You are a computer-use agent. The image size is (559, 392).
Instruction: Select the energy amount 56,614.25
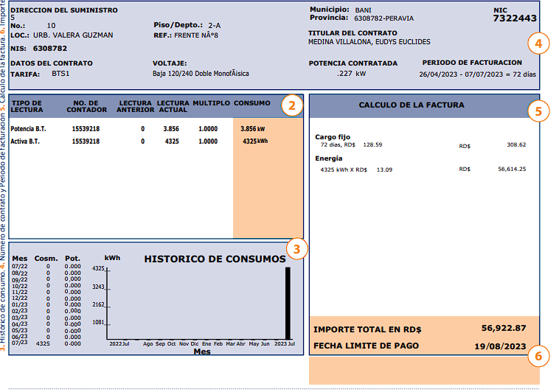coord(512,169)
